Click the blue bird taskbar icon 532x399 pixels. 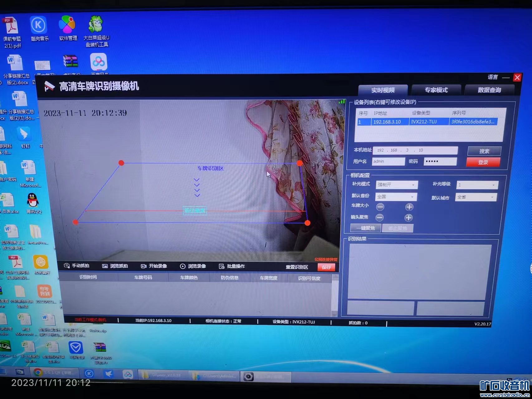pyautogui.click(x=108, y=373)
